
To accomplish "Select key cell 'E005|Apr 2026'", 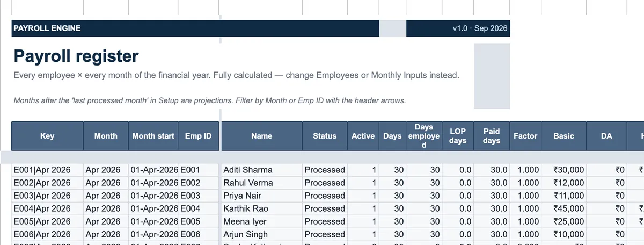I will tap(47, 221).
